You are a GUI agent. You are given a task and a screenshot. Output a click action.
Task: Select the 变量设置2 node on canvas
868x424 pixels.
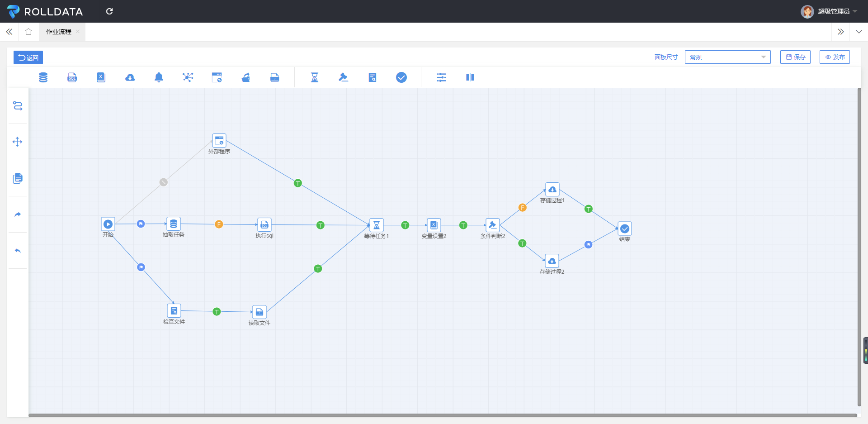pyautogui.click(x=434, y=225)
